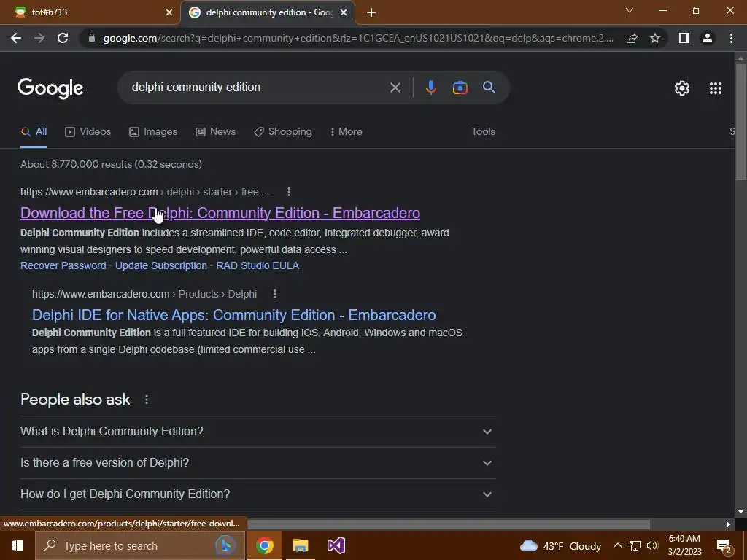Image resolution: width=747 pixels, height=560 pixels.
Task: Open the share page icon in address bar
Action: 632,38
